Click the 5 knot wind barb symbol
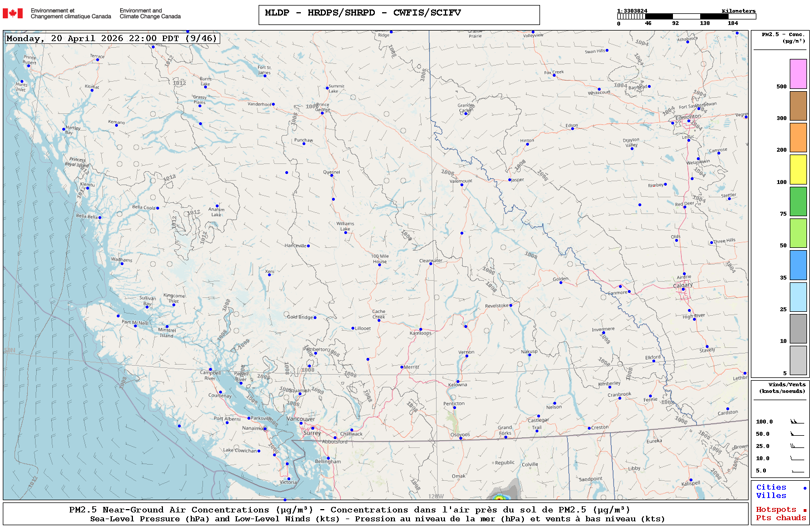 (x=797, y=471)
